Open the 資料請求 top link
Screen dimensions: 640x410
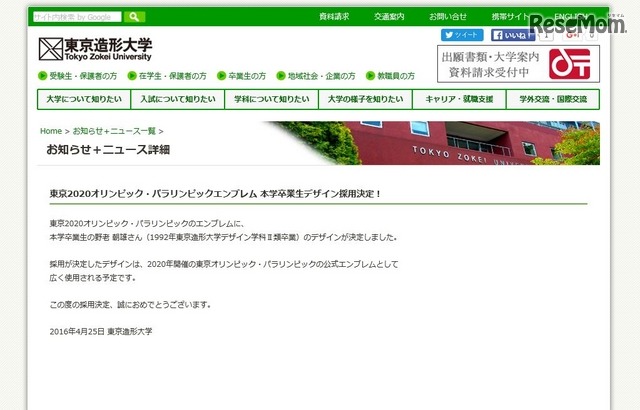334,17
